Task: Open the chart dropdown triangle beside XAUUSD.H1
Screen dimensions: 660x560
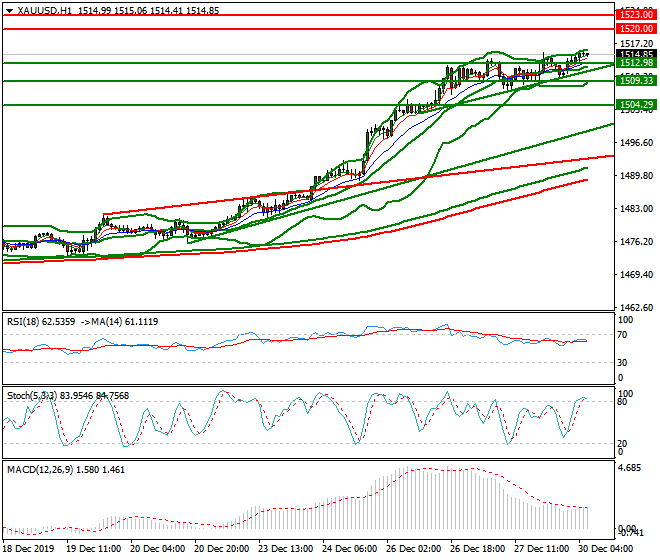Action: [x=9, y=11]
